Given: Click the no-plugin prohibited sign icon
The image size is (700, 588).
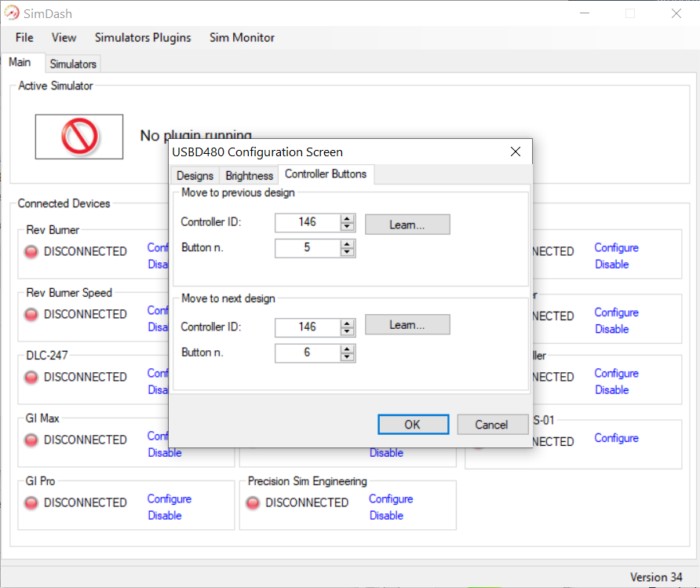Looking at the screenshot, I should (x=79, y=137).
